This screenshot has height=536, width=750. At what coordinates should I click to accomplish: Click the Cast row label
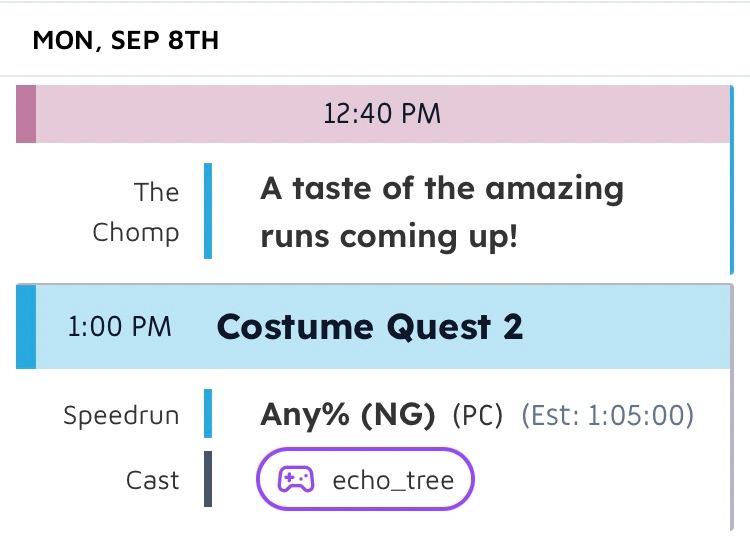[x=153, y=480]
